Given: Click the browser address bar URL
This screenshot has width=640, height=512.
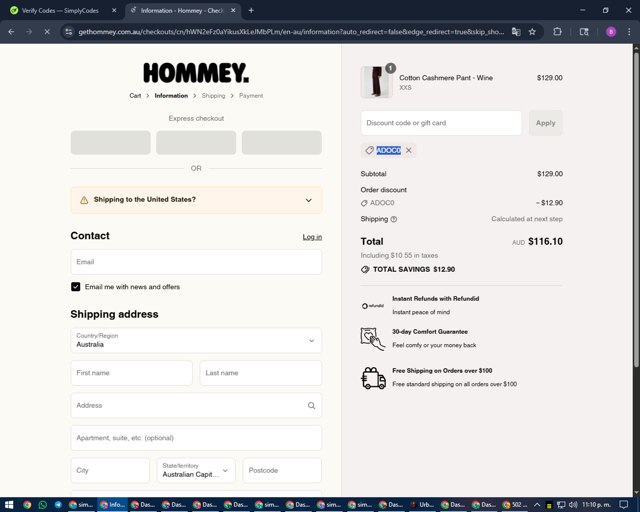Looking at the screenshot, I should (x=291, y=31).
